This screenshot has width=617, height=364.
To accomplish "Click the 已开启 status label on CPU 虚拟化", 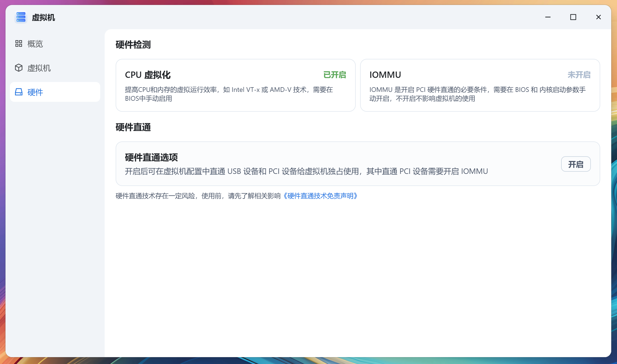I will 335,75.
